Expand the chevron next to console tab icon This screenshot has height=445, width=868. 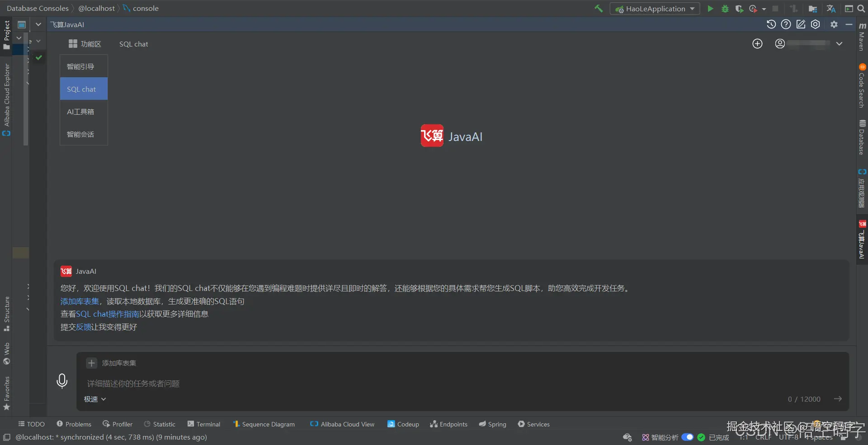click(x=38, y=24)
